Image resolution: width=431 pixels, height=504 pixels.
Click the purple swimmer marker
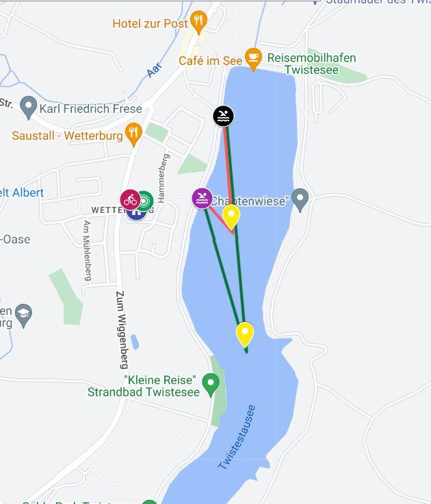point(202,199)
